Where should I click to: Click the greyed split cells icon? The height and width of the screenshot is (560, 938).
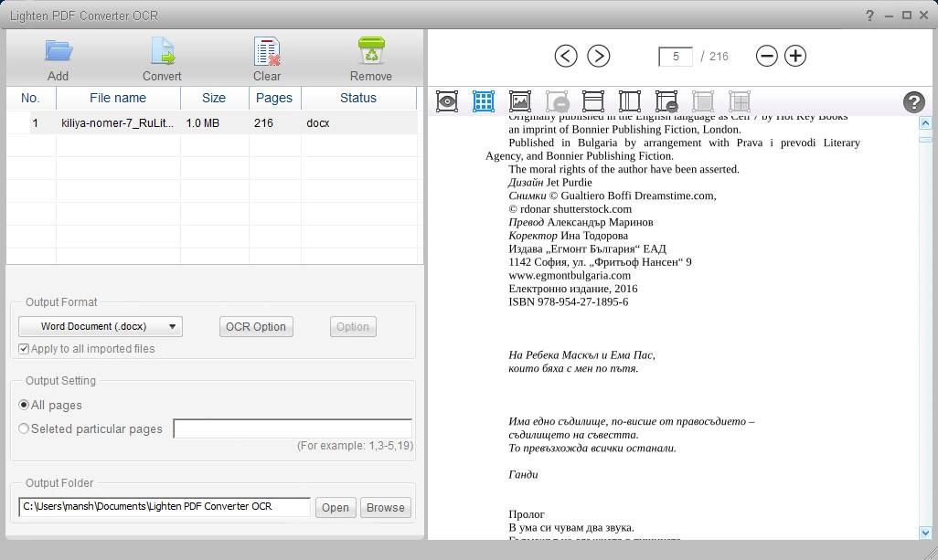coord(740,101)
